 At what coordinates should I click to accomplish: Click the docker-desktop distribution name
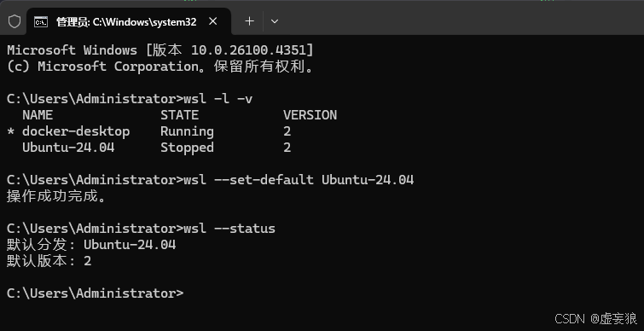tap(76, 131)
